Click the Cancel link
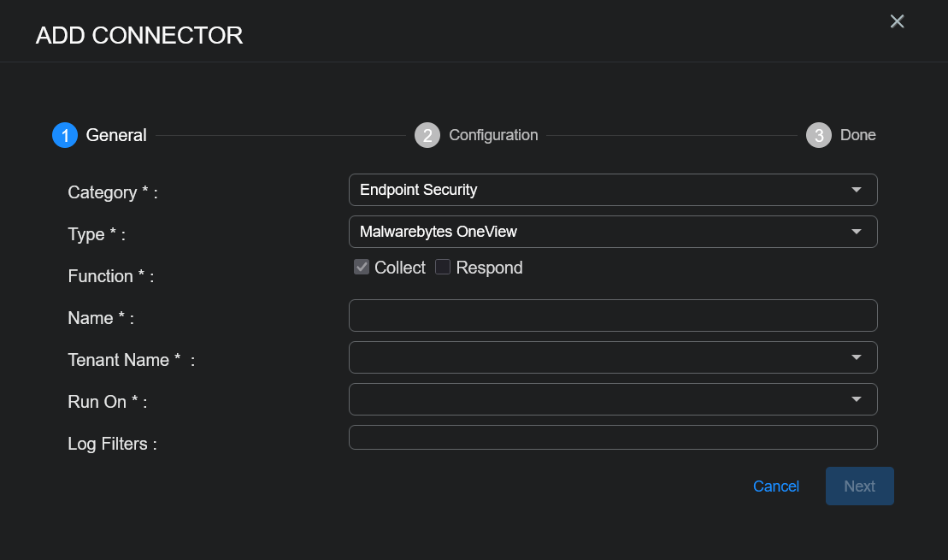The image size is (948, 560). 775,486
